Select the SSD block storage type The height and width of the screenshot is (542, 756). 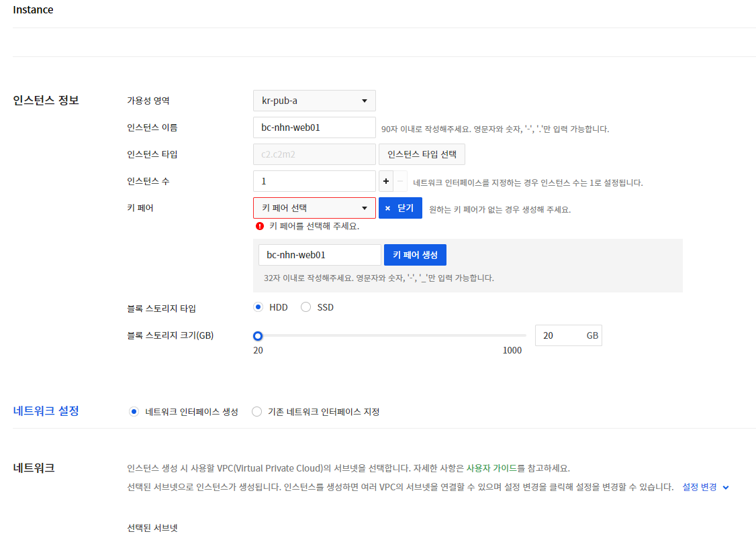click(306, 307)
